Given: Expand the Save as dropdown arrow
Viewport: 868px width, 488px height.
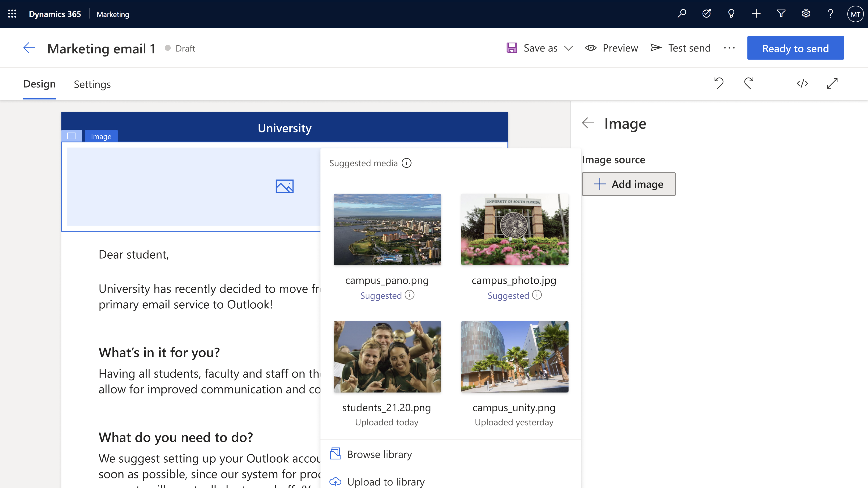Looking at the screenshot, I should [568, 48].
